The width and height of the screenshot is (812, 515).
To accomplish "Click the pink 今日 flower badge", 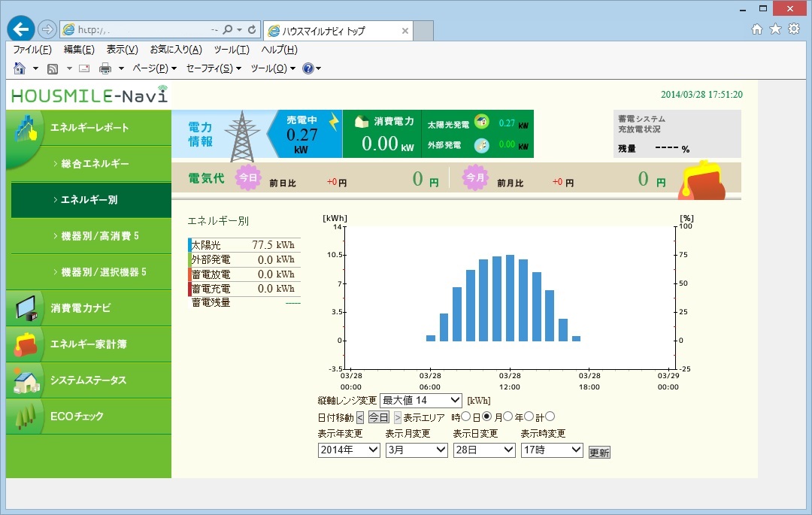I will coord(247,177).
